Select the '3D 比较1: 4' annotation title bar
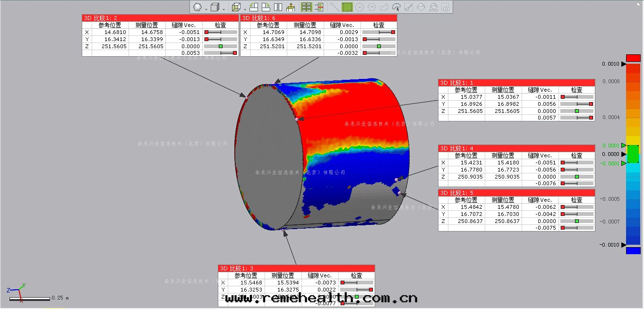 [x=516, y=148]
